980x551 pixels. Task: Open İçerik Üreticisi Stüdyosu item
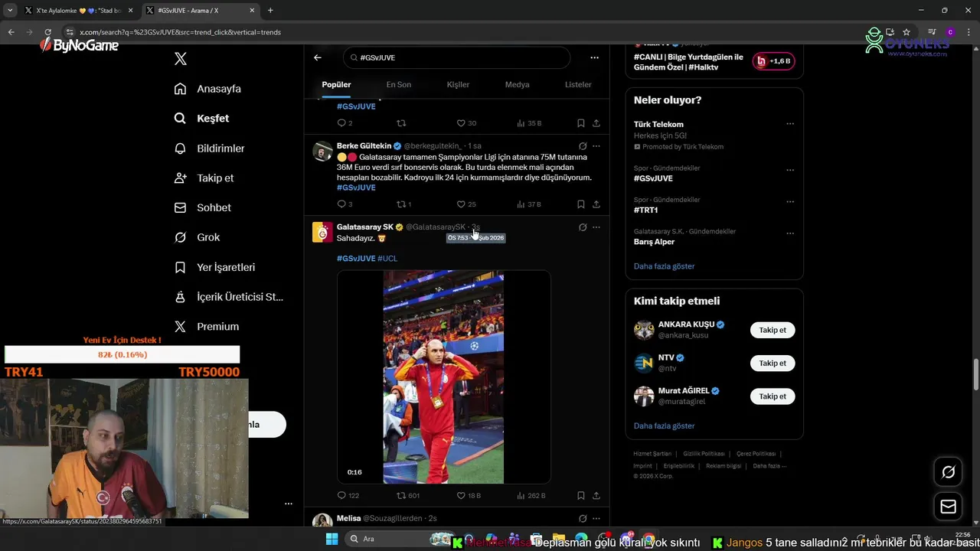228,297
